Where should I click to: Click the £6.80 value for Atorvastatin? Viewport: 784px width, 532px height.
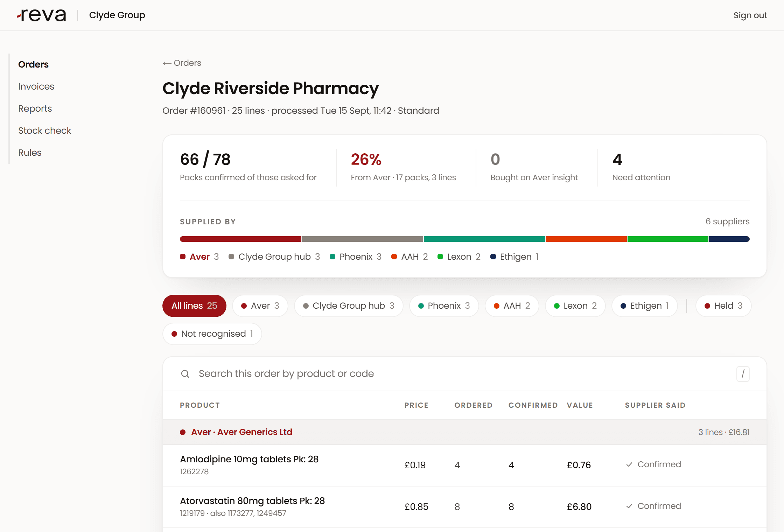[579, 507]
